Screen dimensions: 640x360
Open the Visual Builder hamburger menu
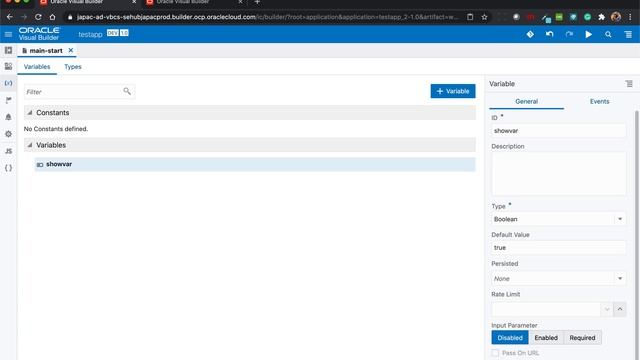(8, 34)
